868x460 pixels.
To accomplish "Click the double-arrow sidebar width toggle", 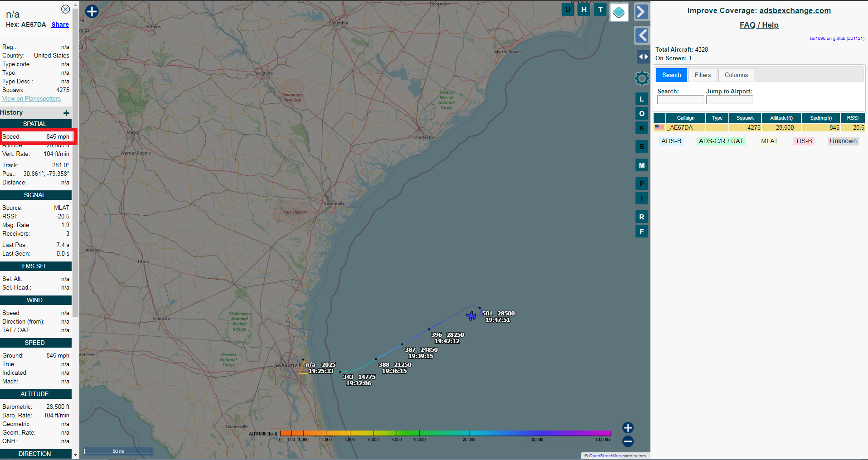I will tap(643, 57).
